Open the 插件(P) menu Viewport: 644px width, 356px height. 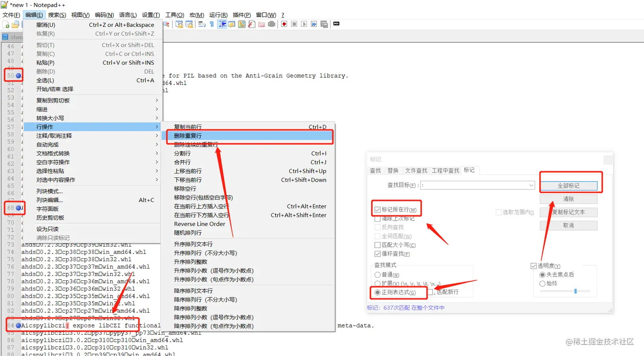[x=242, y=15]
